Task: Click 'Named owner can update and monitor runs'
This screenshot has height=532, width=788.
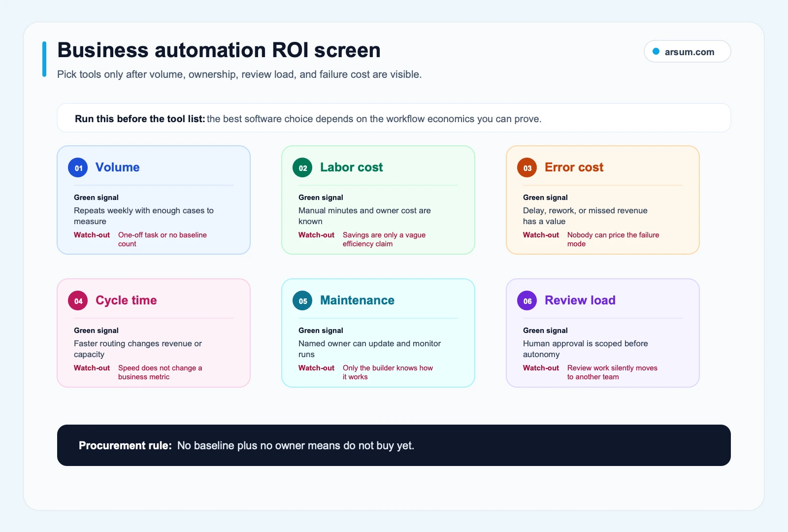Action: point(369,349)
